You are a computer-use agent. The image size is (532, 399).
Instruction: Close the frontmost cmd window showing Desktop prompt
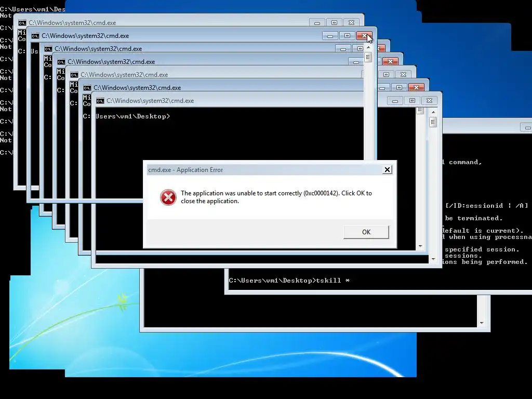point(429,101)
